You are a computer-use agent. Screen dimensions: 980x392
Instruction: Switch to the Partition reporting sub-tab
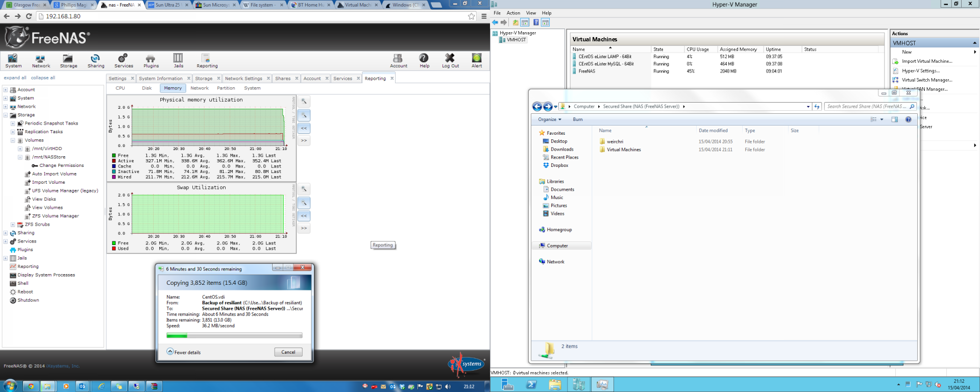pyautogui.click(x=226, y=88)
